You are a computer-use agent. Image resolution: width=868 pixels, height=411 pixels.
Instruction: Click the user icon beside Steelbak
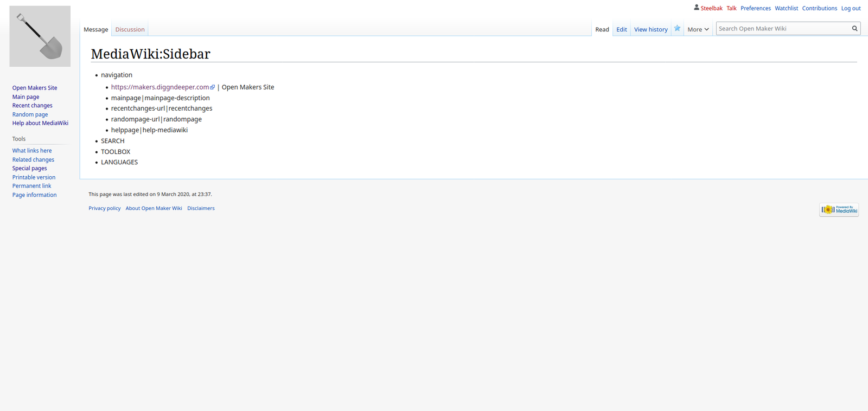(697, 8)
